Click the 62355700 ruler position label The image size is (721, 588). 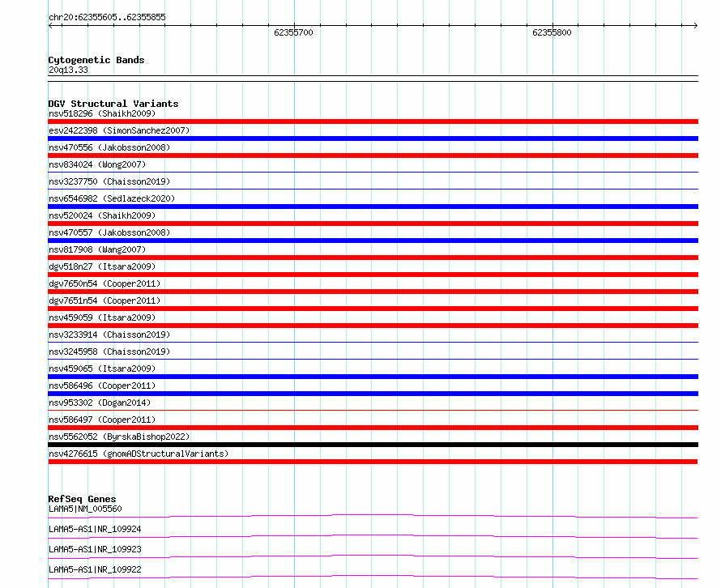pos(293,32)
